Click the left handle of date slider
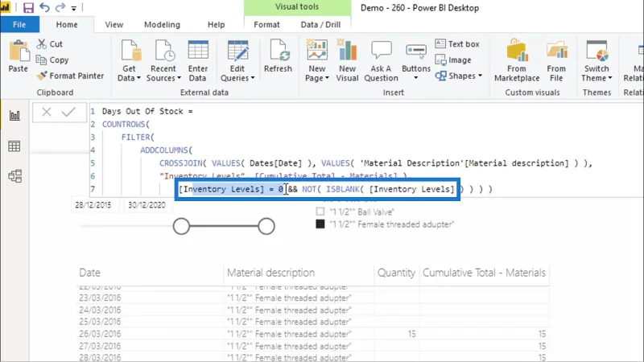This screenshot has width=644, height=362. point(181,226)
